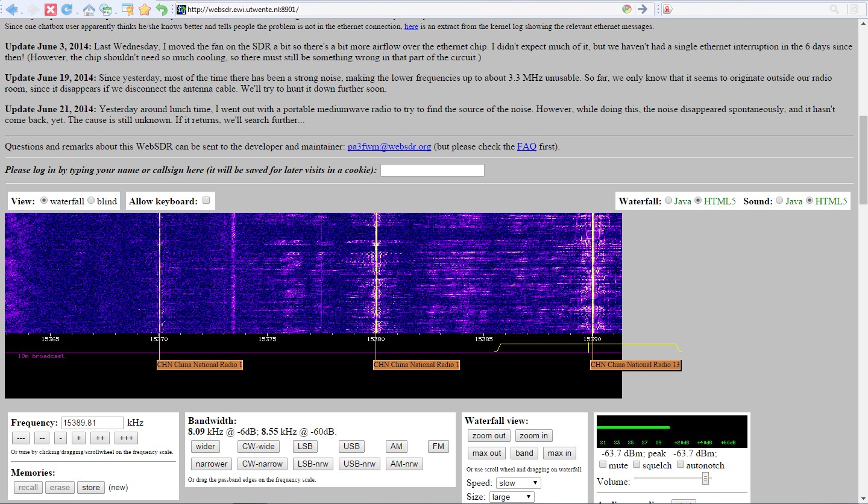Adjust the Volume slider handle
Image resolution: width=868 pixels, height=504 pixels.
tap(705, 479)
